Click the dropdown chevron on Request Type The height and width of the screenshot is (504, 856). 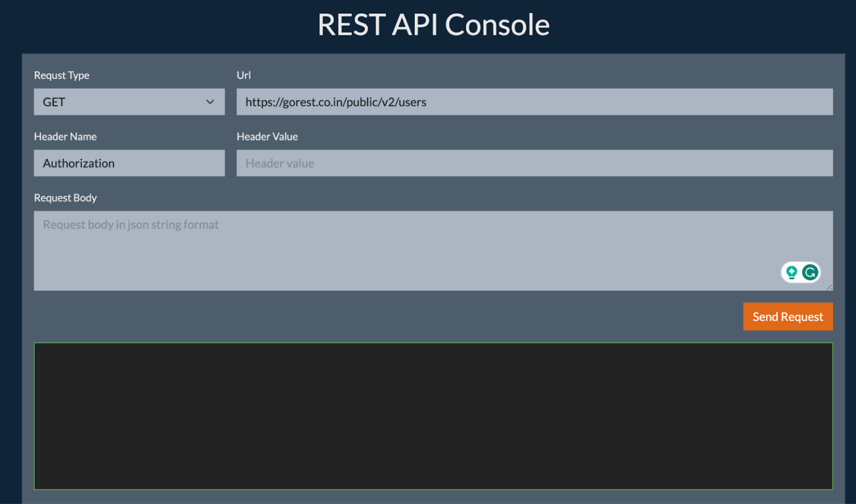pyautogui.click(x=210, y=102)
